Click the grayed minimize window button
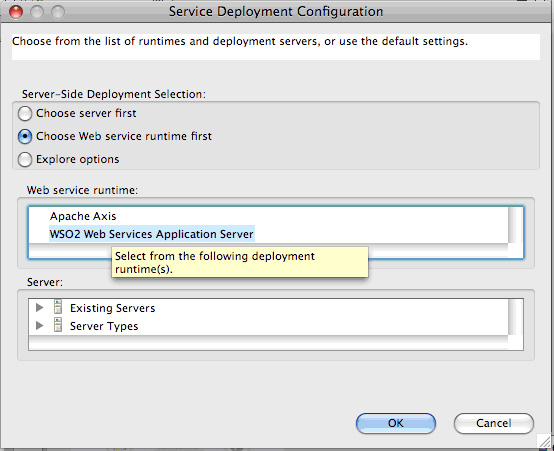This screenshot has width=554, height=451. tap(37, 12)
